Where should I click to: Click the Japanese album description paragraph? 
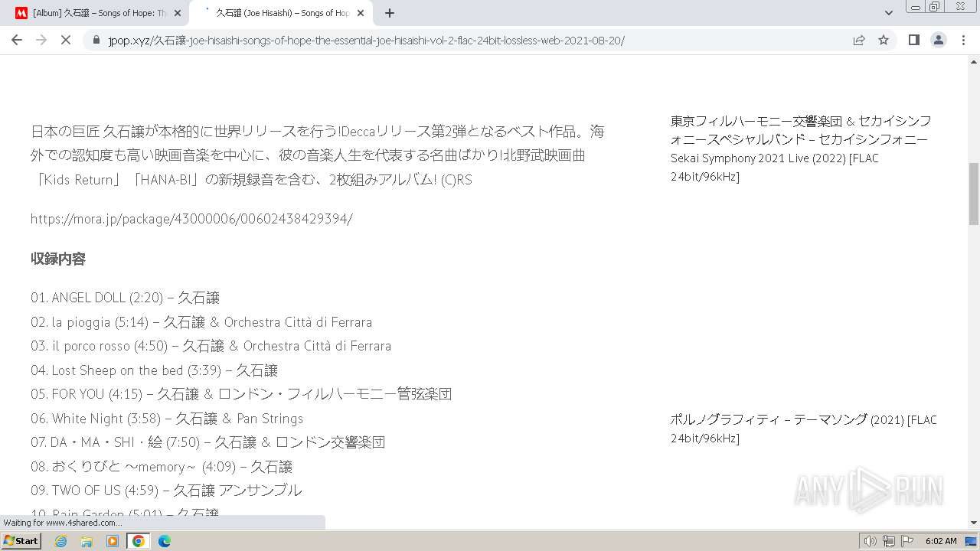(x=318, y=155)
